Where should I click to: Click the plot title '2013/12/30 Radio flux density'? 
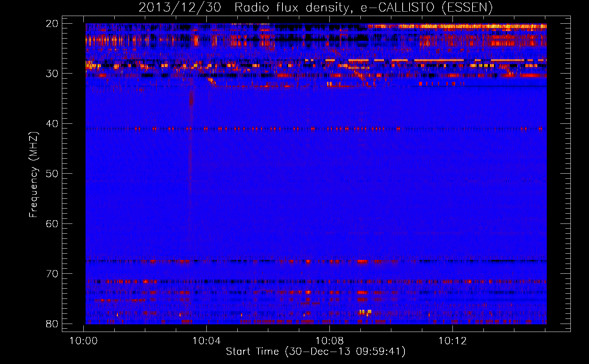click(x=315, y=8)
